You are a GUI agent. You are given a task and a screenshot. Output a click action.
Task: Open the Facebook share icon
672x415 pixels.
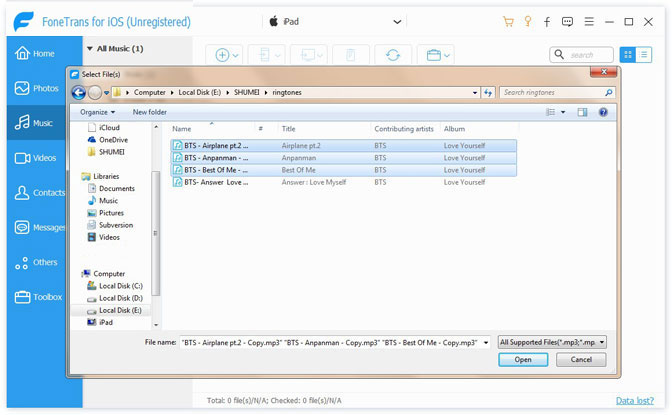[547, 22]
